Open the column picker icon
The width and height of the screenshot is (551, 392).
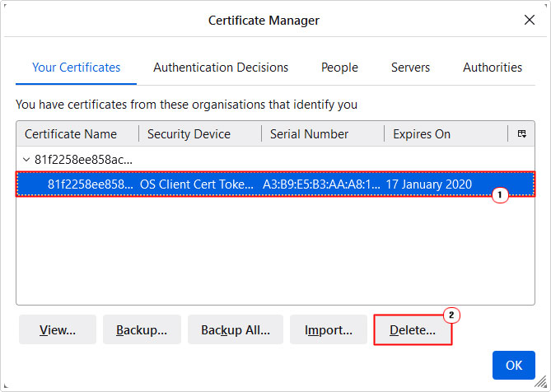521,134
